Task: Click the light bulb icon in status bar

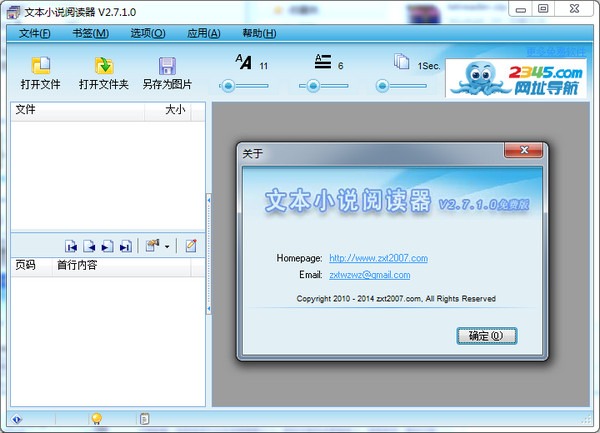Action: tap(97, 419)
